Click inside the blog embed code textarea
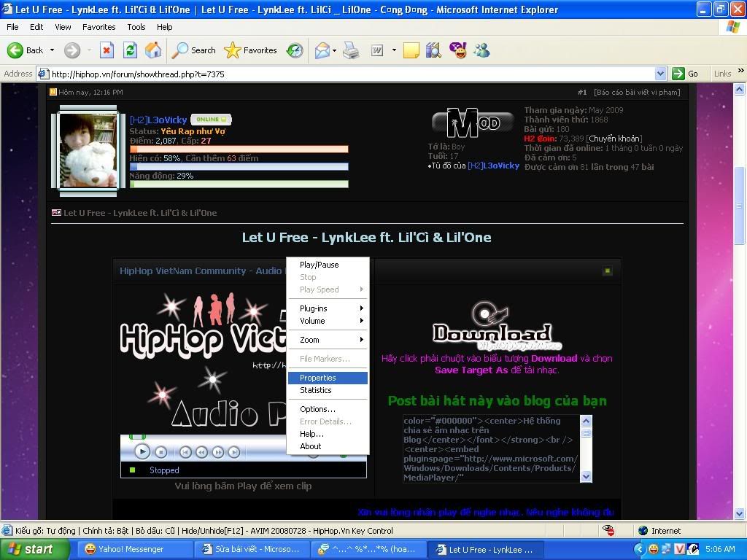 point(492,448)
